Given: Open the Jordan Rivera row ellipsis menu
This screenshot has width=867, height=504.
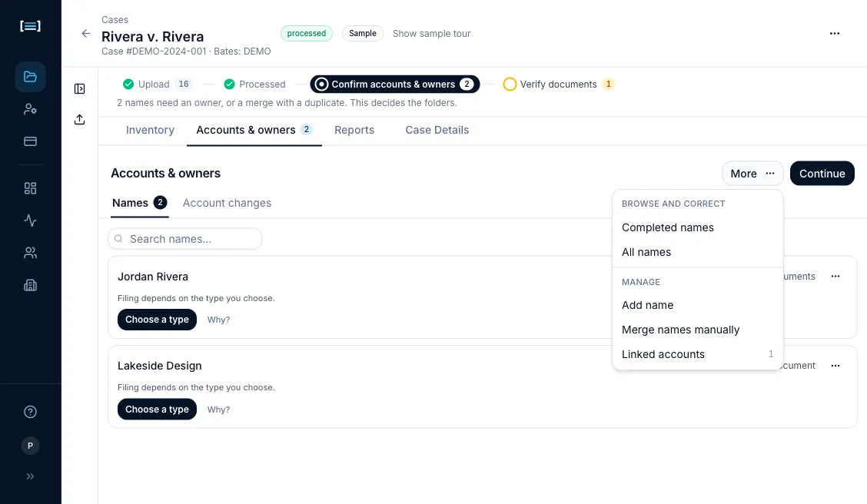Looking at the screenshot, I should (835, 277).
